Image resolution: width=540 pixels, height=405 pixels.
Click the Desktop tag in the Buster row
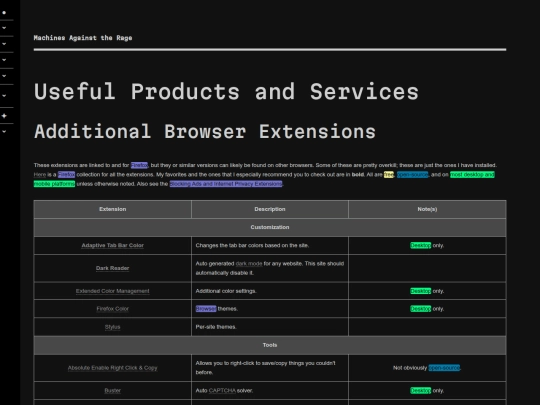[420, 391]
